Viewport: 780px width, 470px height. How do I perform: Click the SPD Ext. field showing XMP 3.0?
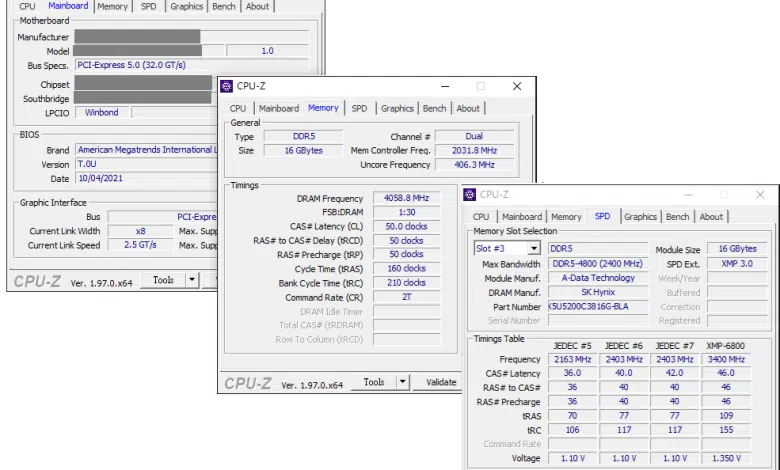pos(737,264)
